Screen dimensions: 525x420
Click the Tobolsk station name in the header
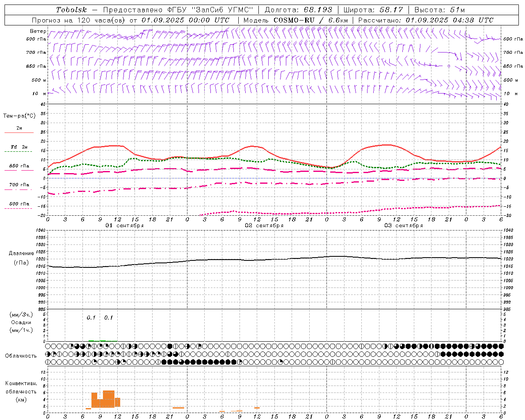point(71,10)
